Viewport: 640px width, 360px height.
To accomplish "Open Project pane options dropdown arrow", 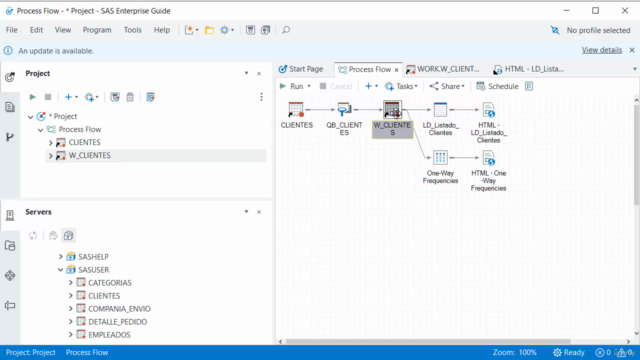I will click(247, 73).
